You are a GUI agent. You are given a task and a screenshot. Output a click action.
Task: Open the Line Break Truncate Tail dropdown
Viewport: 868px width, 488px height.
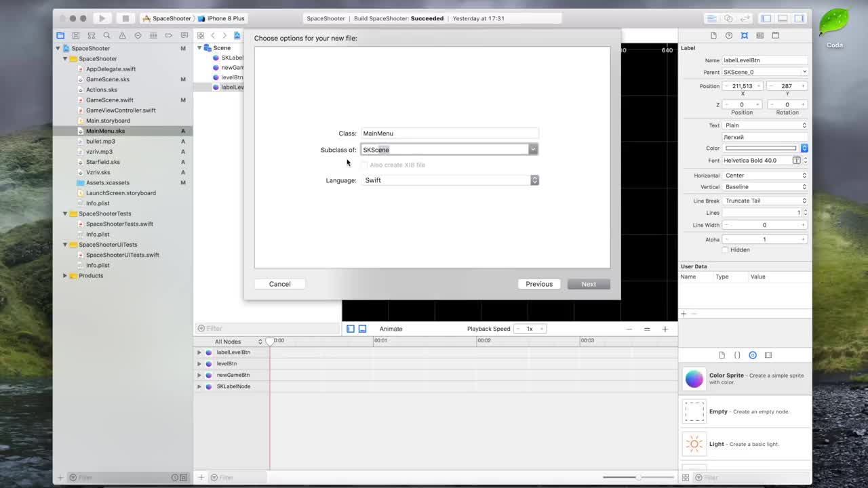click(x=765, y=201)
